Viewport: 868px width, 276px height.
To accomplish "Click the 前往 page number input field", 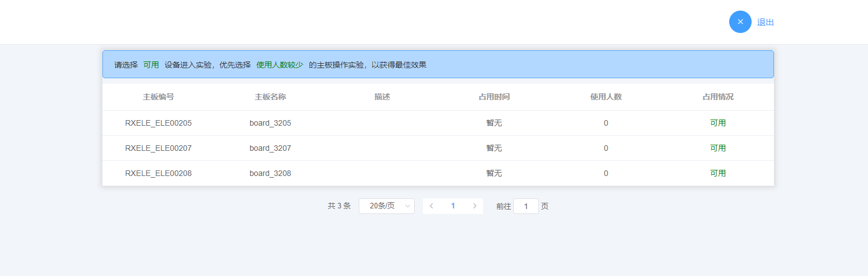I will [x=526, y=206].
